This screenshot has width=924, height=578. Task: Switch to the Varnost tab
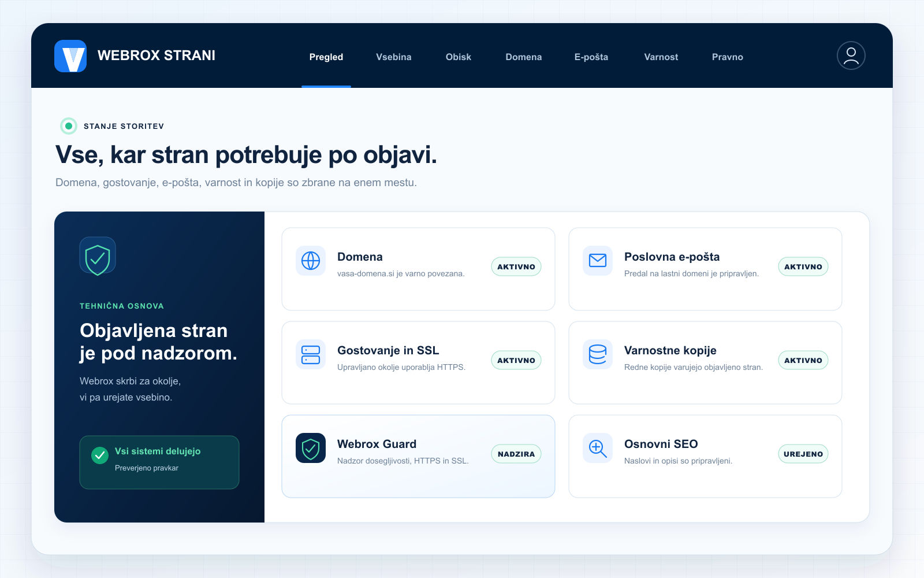point(661,57)
